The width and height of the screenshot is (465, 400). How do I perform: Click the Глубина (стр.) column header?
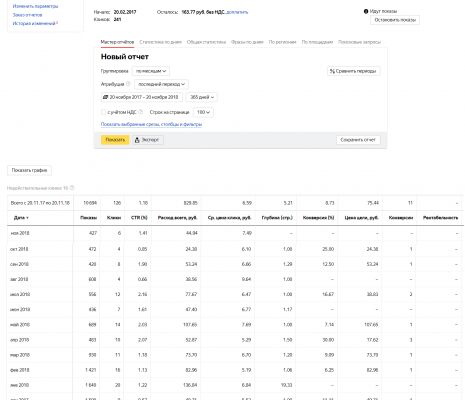point(277,218)
